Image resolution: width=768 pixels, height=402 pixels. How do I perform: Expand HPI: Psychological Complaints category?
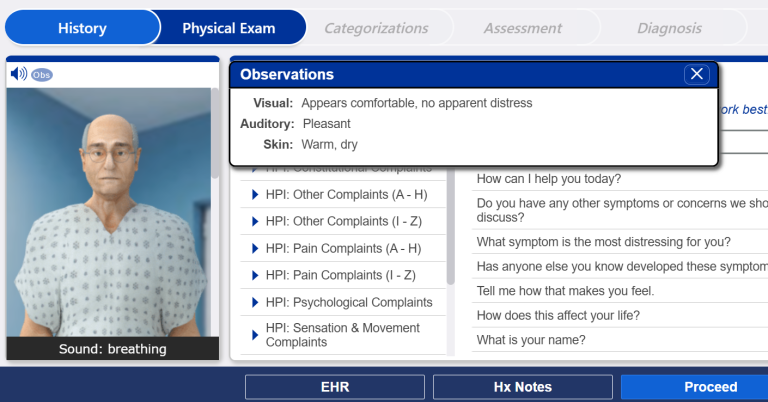pyautogui.click(x=343, y=302)
